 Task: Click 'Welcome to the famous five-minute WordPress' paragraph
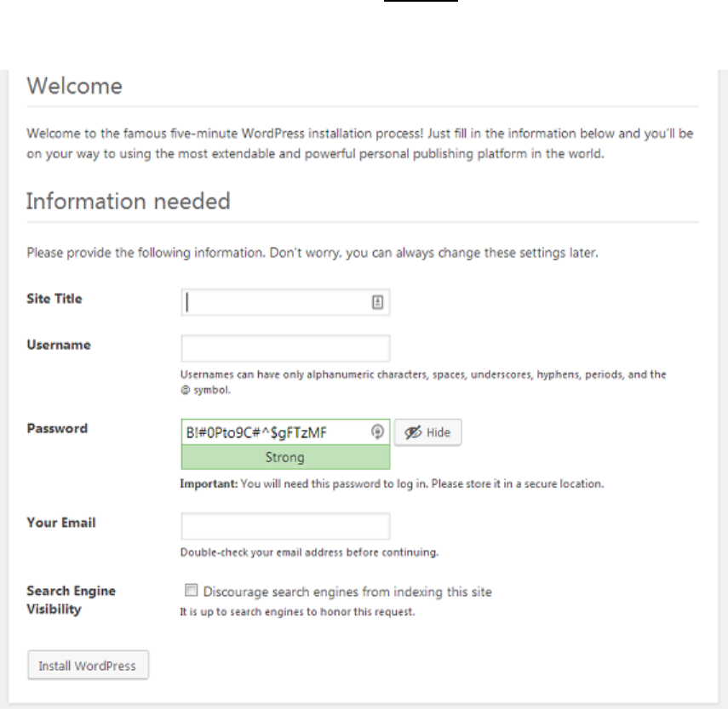pos(360,143)
